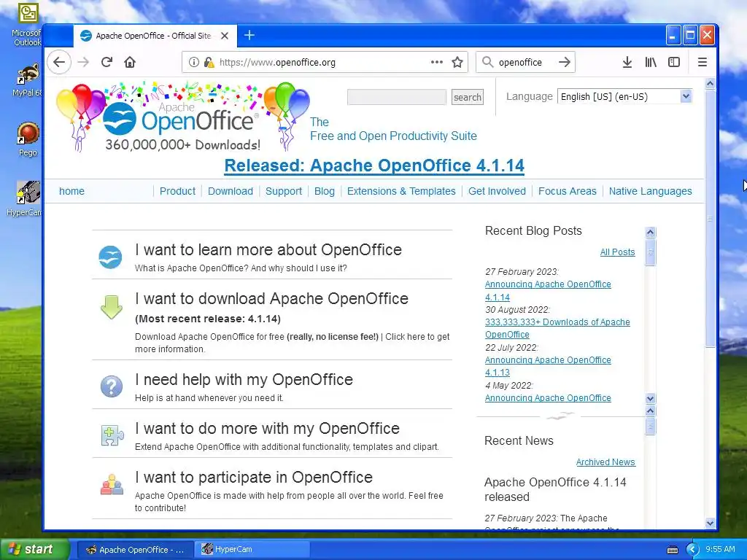Viewport: 747px width, 560px height.
Task: Expand hidden system tray icons arrow
Action: (x=692, y=550)
